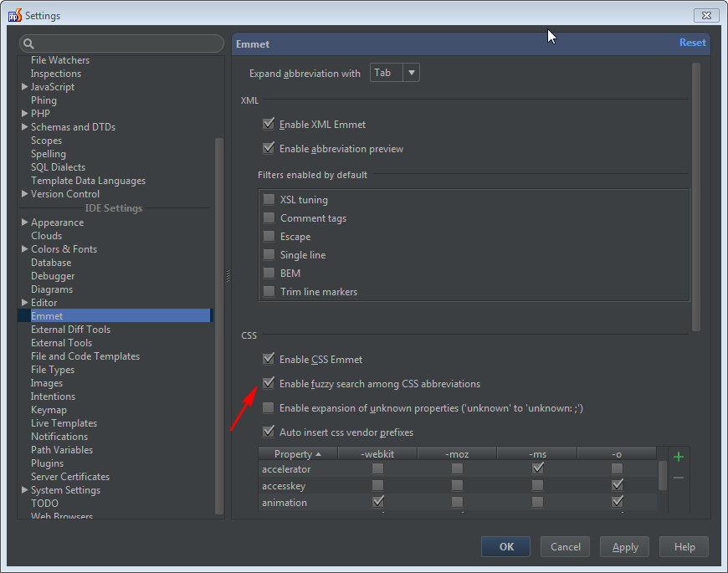Click the green plus add-property icon
The height and width of the screenshot is (573, 728).
pos(679,457)
